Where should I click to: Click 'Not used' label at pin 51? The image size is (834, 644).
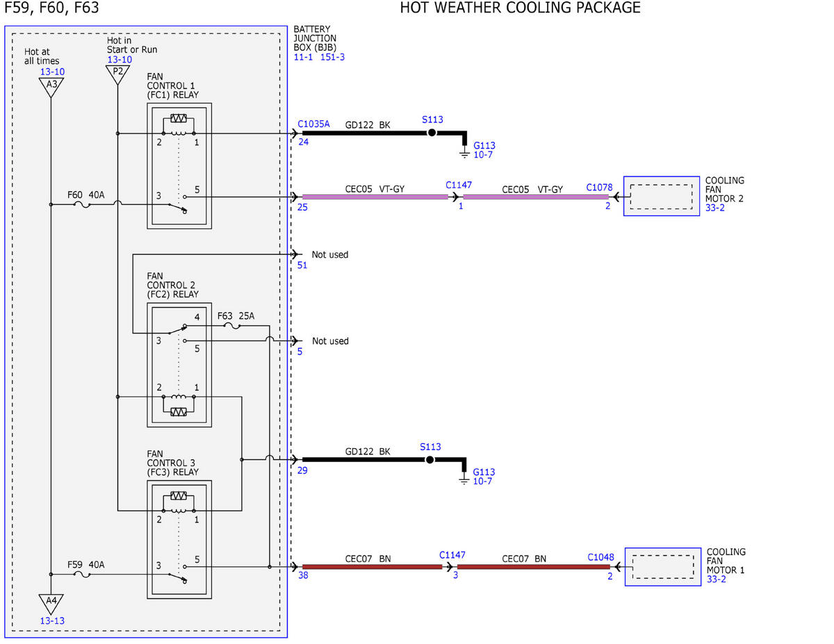pyautogui.click(x=330, y=254)
